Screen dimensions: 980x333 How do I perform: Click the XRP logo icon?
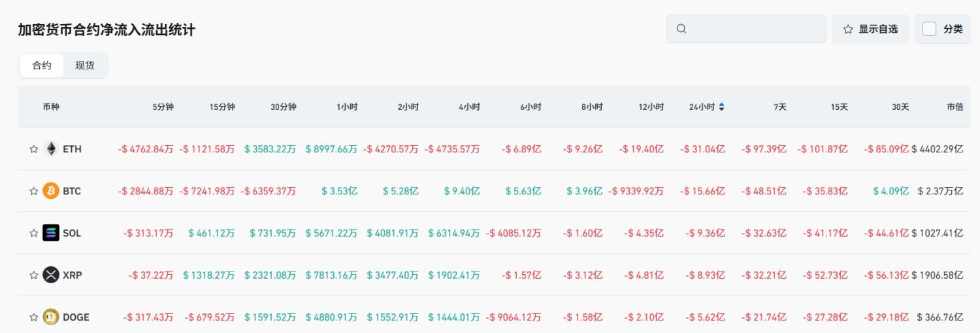51,275
